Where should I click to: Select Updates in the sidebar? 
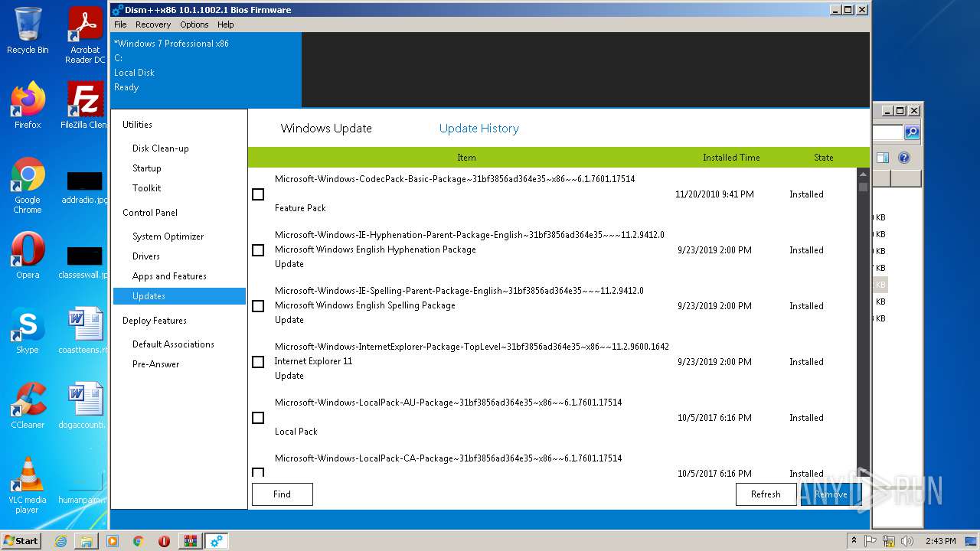pos(179,296)
